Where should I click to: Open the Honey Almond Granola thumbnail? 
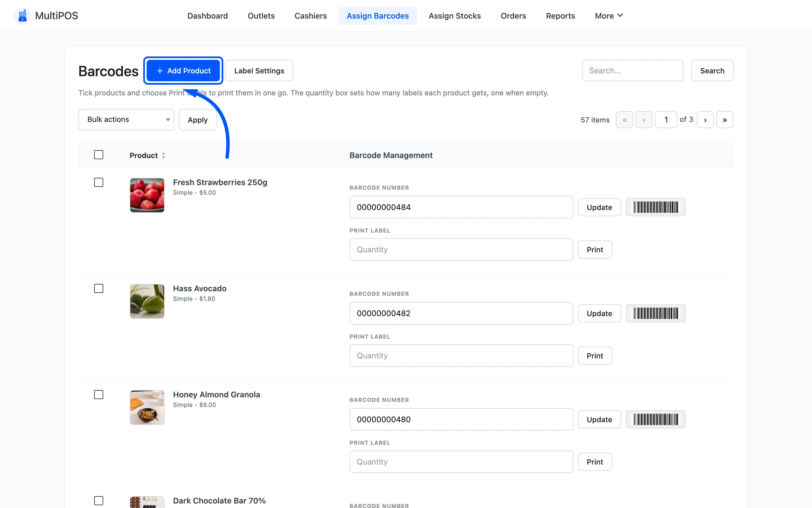[x=147, y=408]
